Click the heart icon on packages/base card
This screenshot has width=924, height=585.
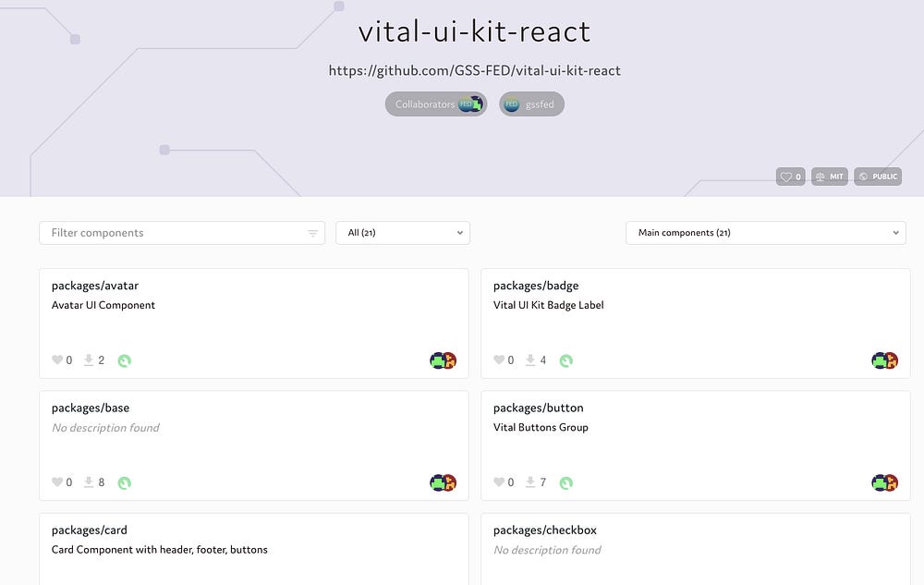pyautogui.click(x=57, y=481)
